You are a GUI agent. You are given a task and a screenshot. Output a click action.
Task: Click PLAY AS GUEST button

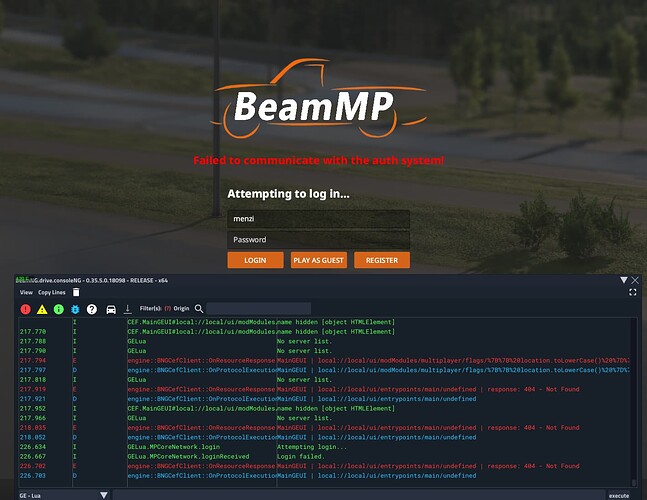pos(319,260)
